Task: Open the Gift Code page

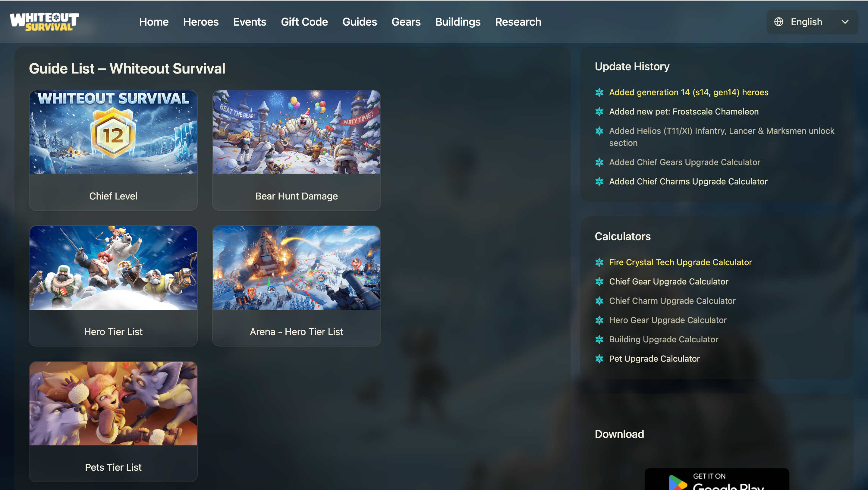Action: (x=304, y=22)
